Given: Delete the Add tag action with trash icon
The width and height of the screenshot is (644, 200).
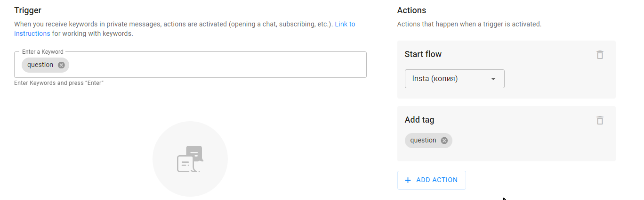Looking at the screenshot, I should click(600, 120).
